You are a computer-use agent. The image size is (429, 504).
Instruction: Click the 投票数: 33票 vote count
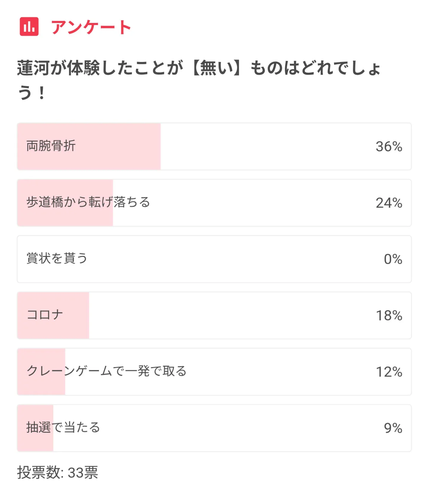57,472
